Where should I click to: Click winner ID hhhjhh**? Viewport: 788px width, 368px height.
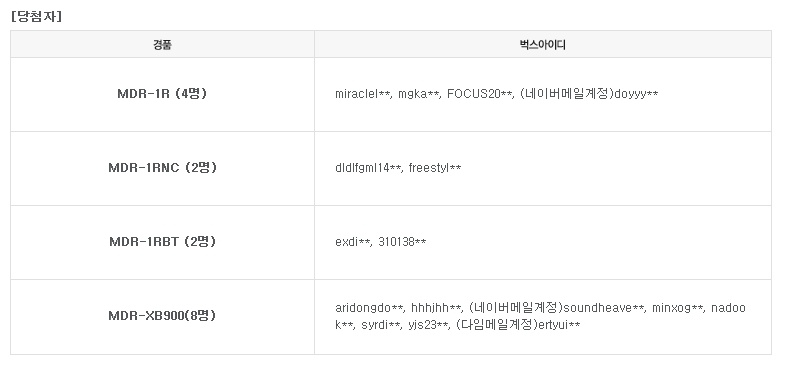pos(436,308)
